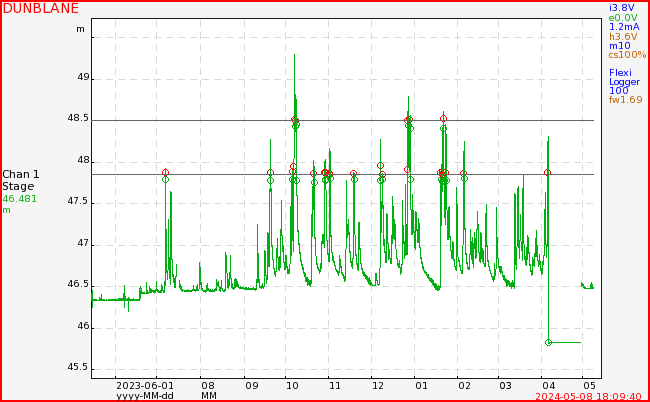Screen dimensions: 650x402
Task: Click the 46.5 y-axis tick label
Action: coord(78,284)
